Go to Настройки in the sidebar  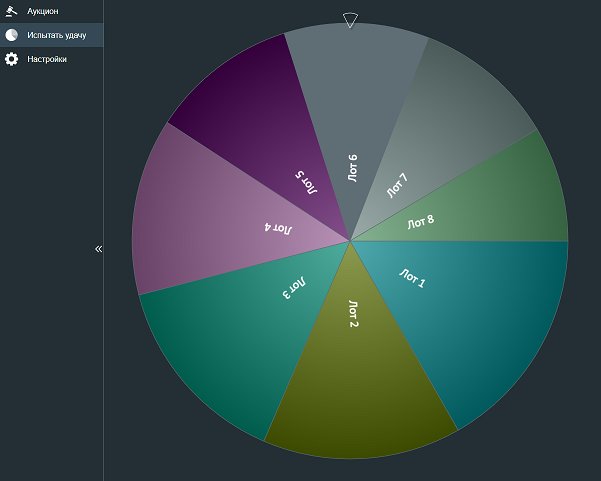[47, 59]
